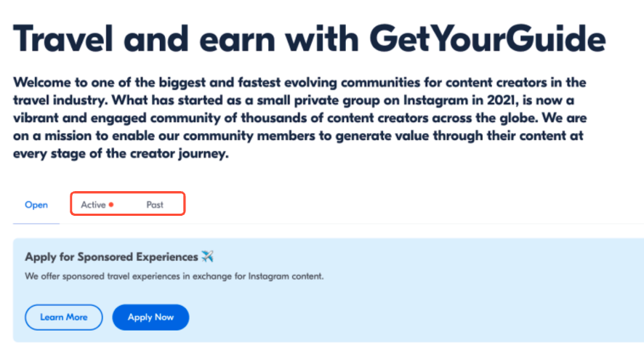
Task: Click the blue underline beneath Open tab
Action: [36, 224]
